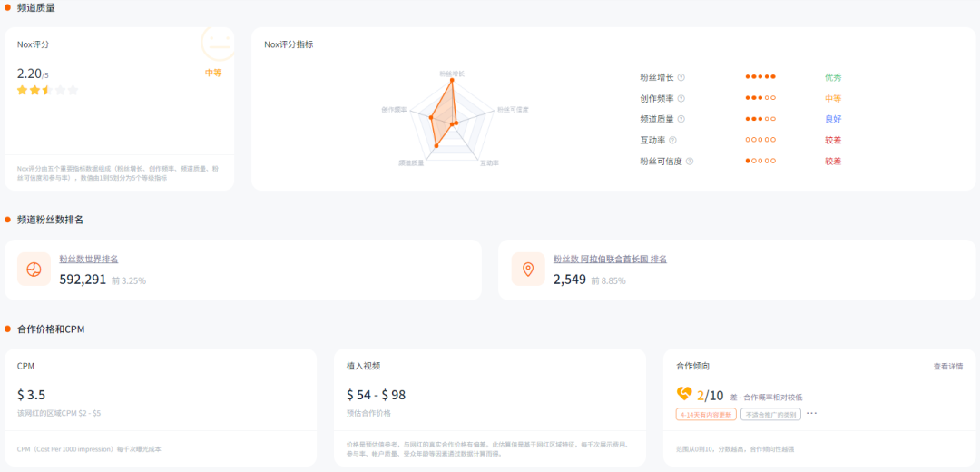Click help icon beside 频道质量 metric
The width and height of the screenshot is (980, 472).
[x=681, y=119]
